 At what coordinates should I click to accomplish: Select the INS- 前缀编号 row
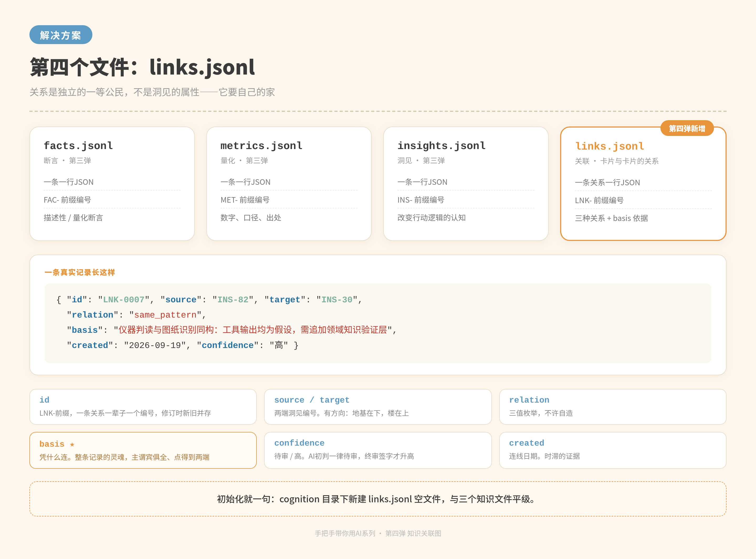pyautogui.click(x=466, y=200)
